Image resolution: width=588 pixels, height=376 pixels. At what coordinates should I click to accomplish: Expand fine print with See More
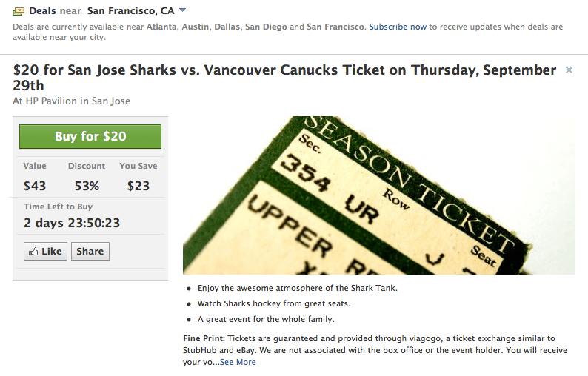[x=238, y=362]
